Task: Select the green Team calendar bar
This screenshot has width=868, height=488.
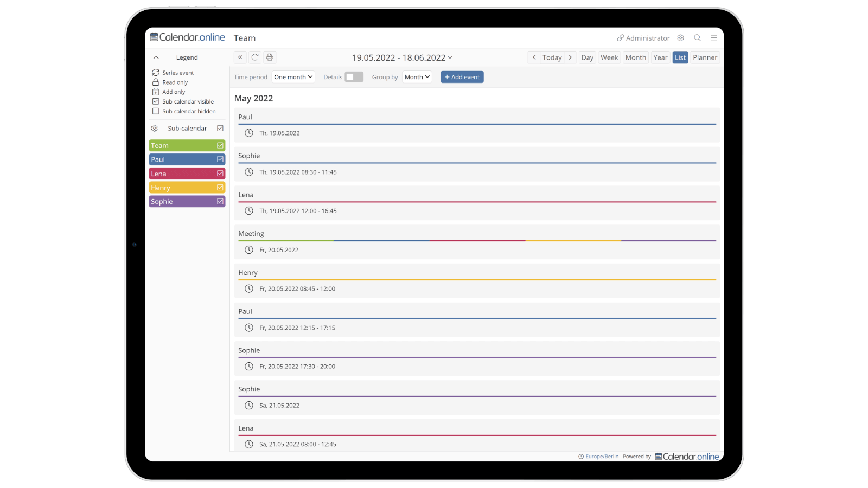Action: coord(187,146)
